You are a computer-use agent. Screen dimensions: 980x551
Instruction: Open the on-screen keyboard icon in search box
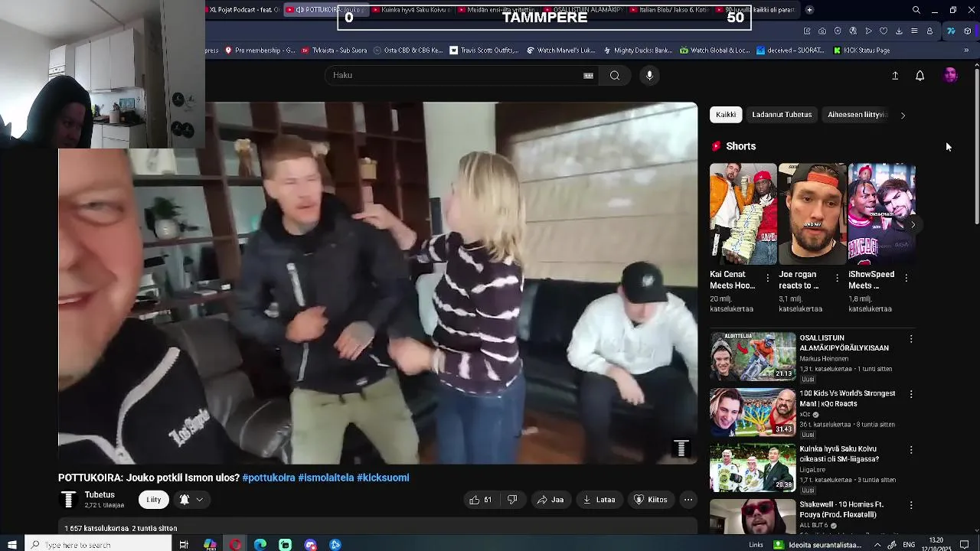(x=588, y=75)
